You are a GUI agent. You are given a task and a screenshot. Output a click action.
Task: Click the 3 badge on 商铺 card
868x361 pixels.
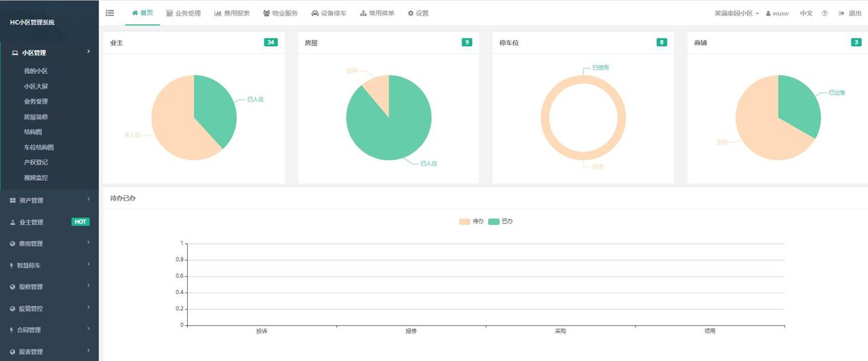[x=856, y=42]
